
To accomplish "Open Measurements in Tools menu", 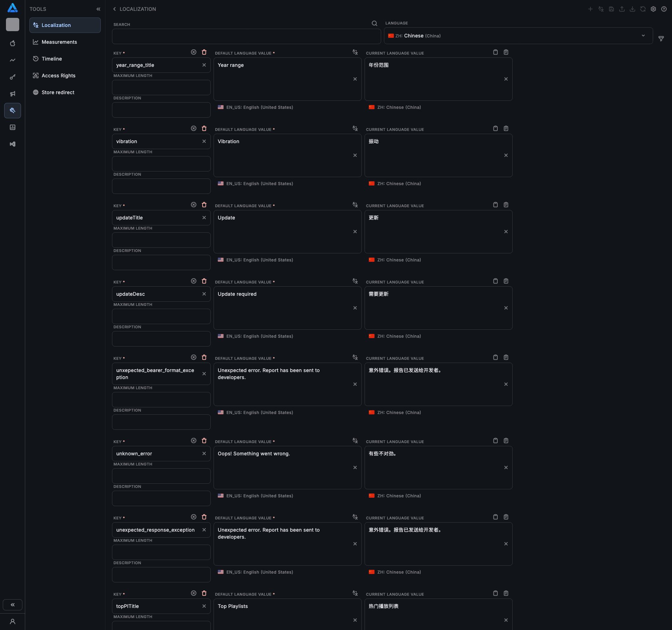I will (59, 42).
